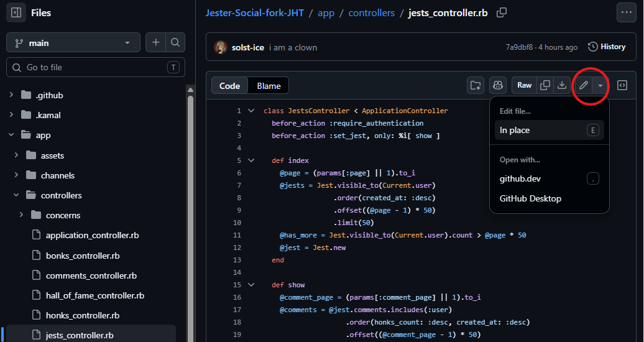Open file search magnifier button
Image resolution: width=644 pixels, height=342 pixels.
point(175,42)
